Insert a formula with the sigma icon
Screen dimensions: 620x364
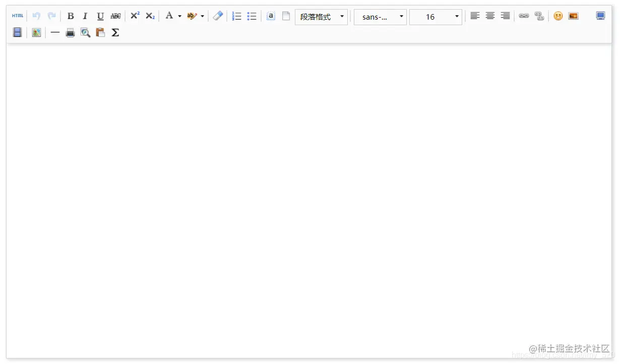(x=115, y=33)
